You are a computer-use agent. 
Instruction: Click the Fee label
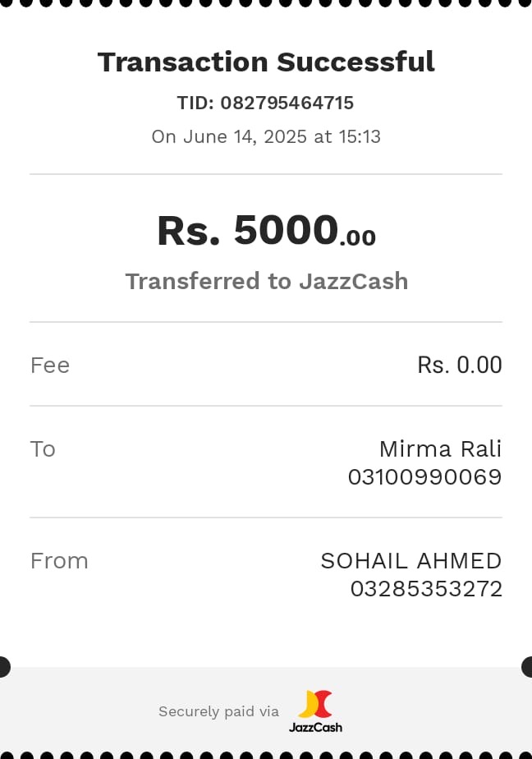pos(50,365)
